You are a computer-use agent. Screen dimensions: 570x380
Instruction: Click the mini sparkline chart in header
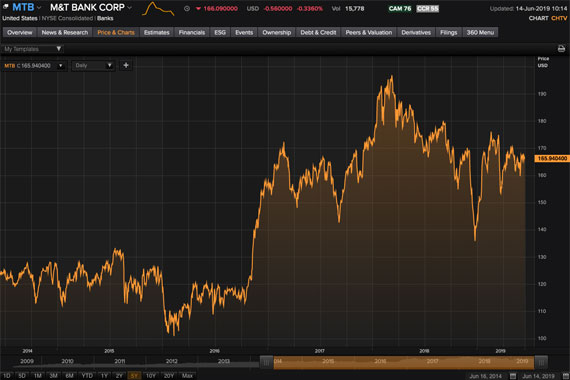[x=158, y=9]
